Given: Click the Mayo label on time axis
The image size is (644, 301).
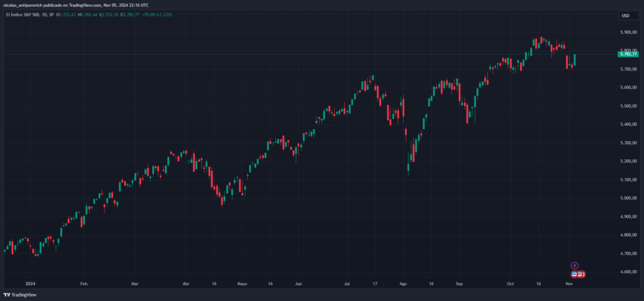Looking at the screenshot, I should pos(242,284).
